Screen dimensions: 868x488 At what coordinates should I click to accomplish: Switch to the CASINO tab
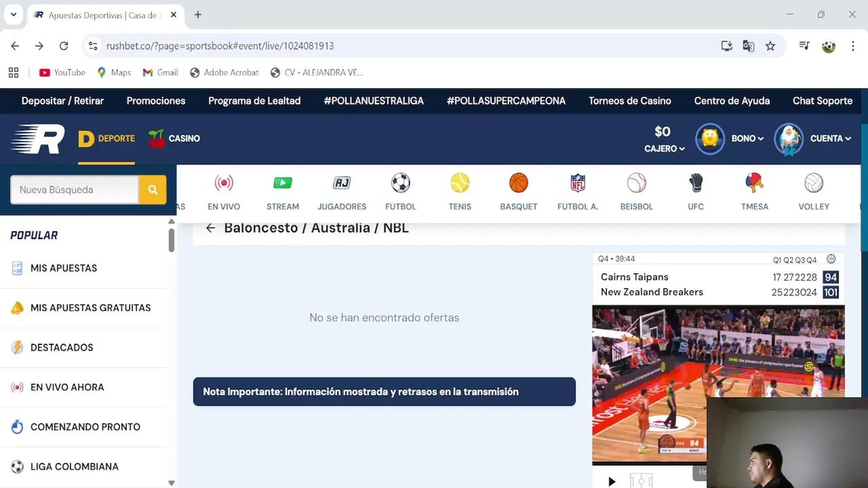click(x=174, y=139)
